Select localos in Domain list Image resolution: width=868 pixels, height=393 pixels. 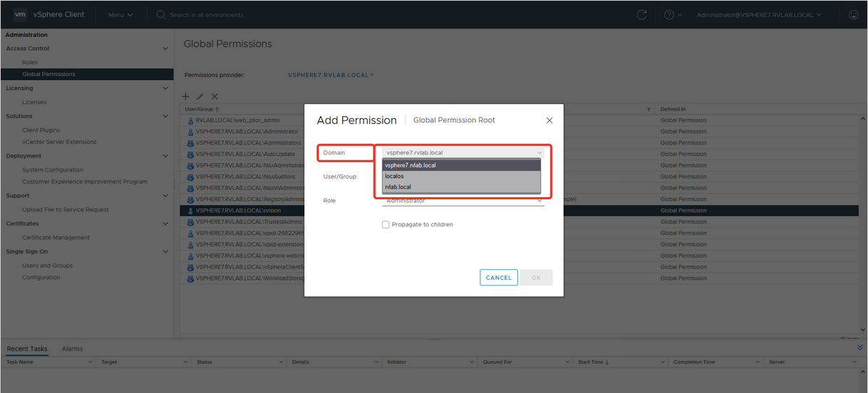[461, 176]
